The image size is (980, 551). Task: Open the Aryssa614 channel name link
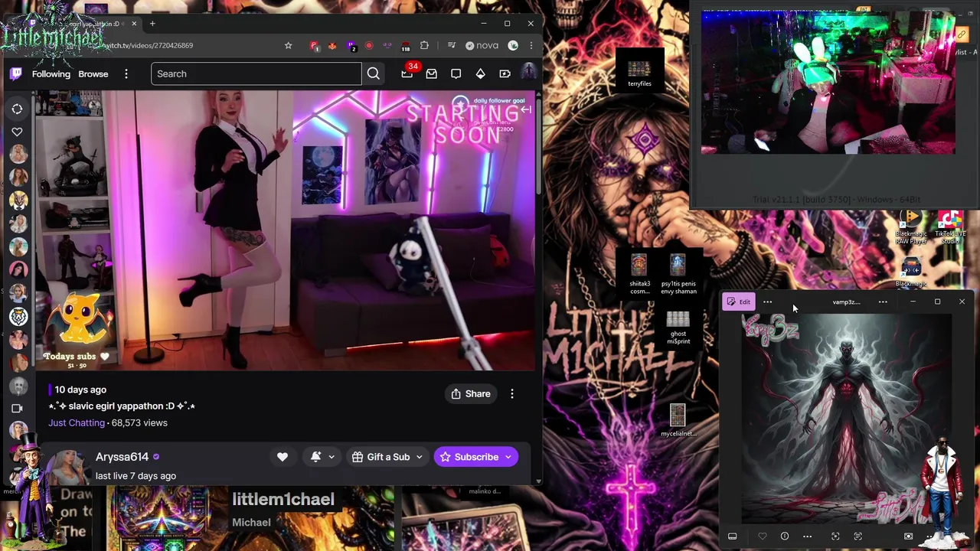pos(122,457)
